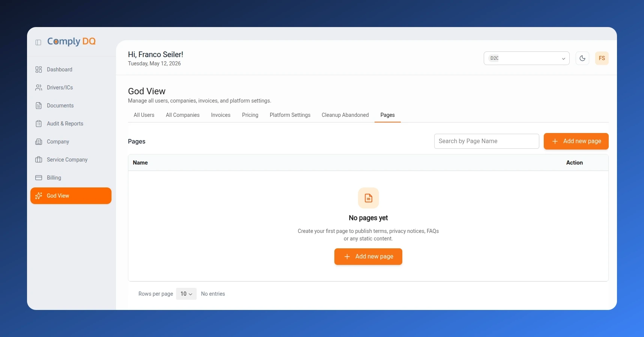Open Audit & Reports section

(71, 124)
